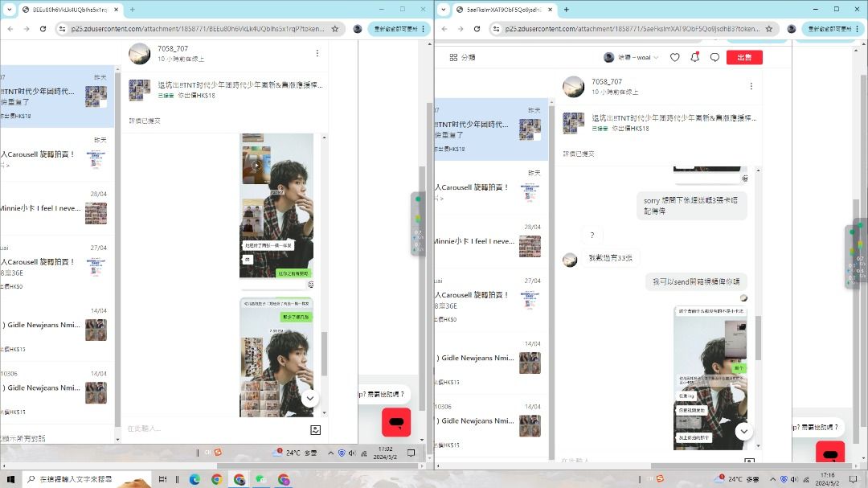Jump to latest message chevron in right chat
This screenshot has width=868, height=488.
pos(744,431)
